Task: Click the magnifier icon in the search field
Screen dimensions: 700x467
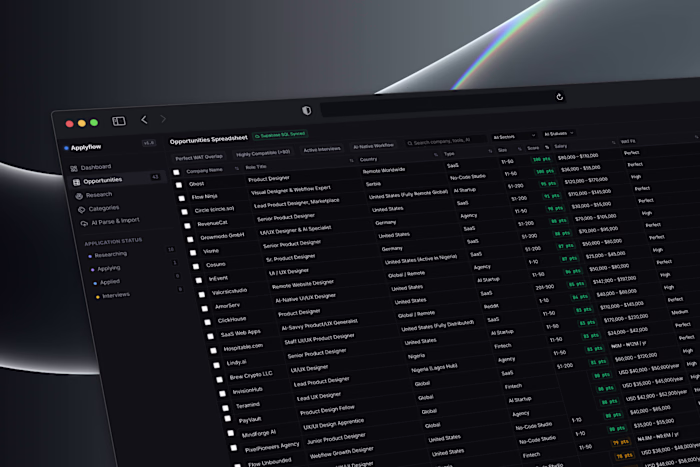Action: [x=409, y=143]
